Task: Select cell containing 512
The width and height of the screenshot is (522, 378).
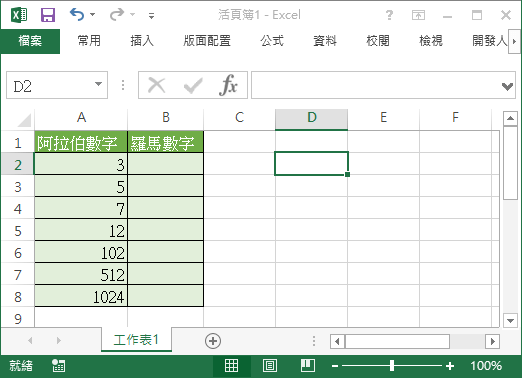Action: 81,275
